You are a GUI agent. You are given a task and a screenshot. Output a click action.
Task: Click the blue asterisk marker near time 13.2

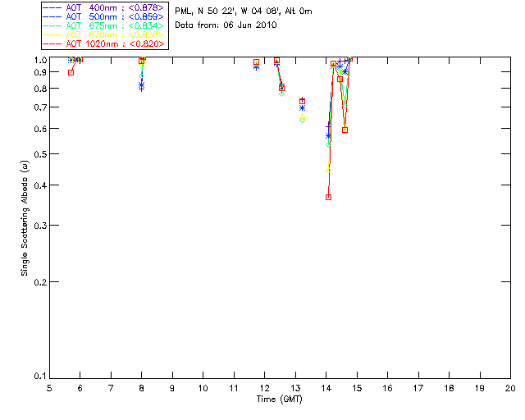[x=302, y=108]
